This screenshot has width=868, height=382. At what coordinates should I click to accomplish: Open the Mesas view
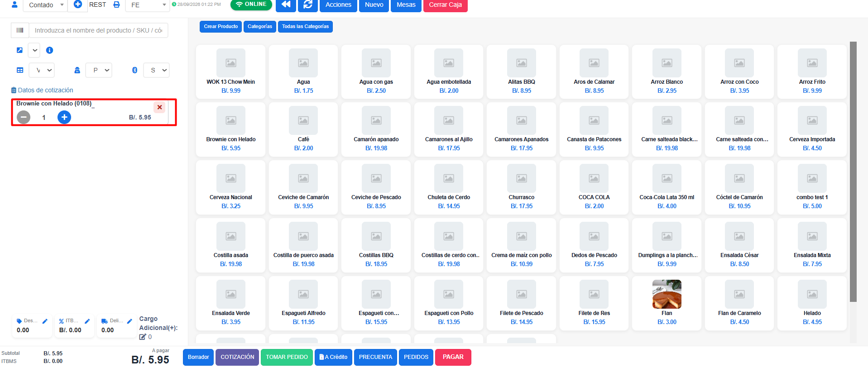(x=406, y=5)
